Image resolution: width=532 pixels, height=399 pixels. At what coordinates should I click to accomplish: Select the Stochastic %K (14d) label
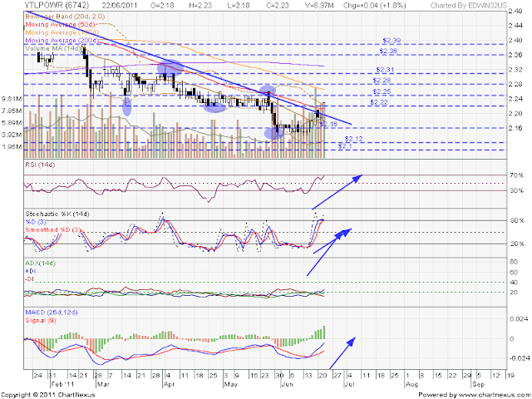point(57,214)
